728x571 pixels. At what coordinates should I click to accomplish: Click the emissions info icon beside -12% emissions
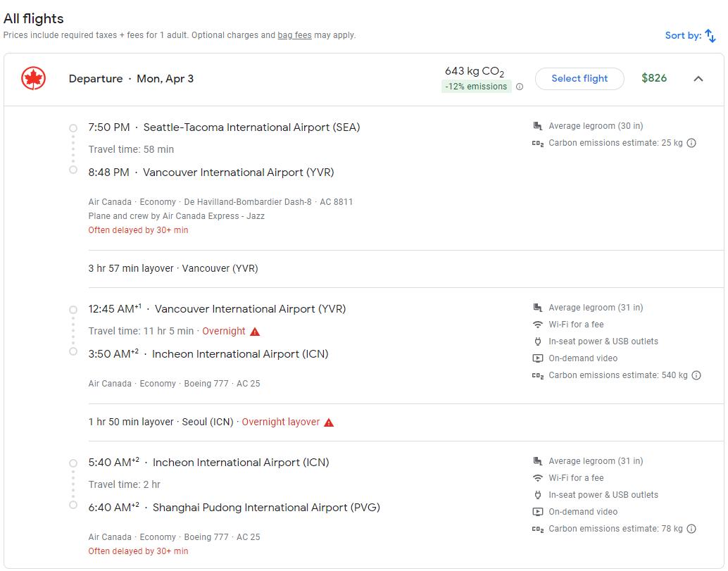520,87
